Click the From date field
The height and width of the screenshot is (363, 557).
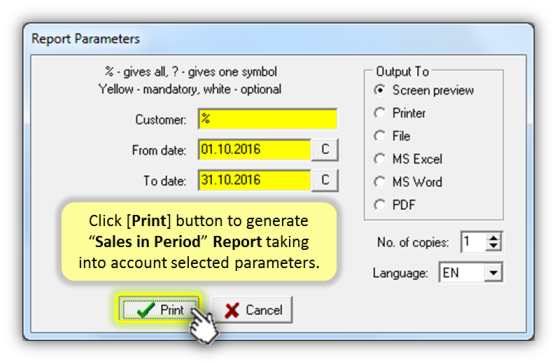[x=254, y=150]
